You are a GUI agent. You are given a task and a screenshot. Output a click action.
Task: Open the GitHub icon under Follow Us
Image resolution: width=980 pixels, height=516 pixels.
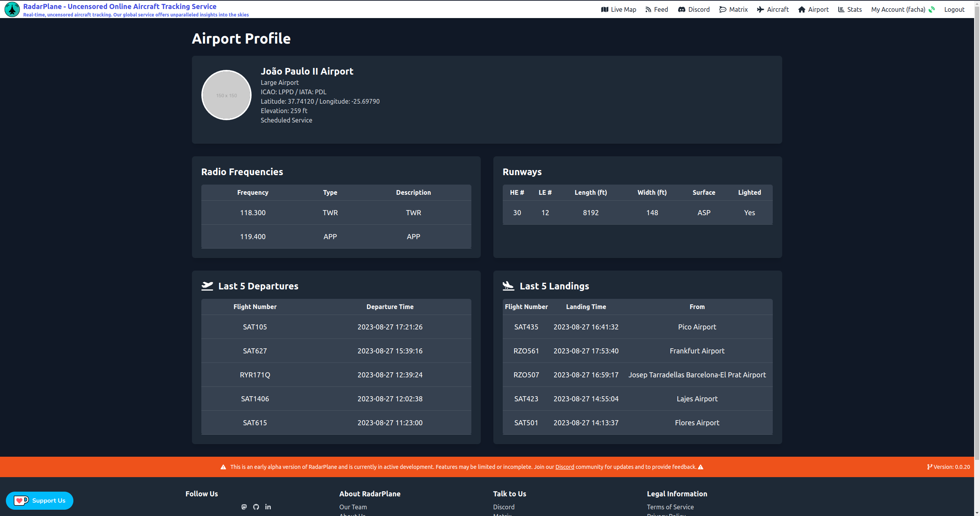tap(256, 507)
